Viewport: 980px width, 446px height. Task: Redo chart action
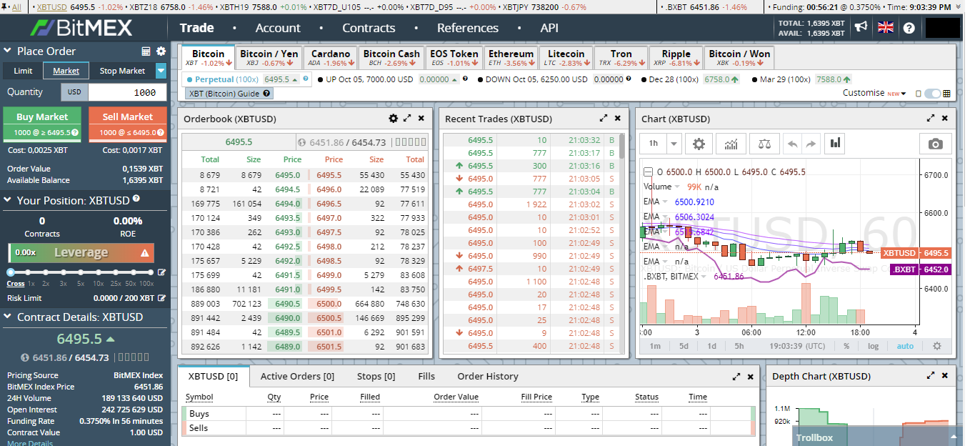click(x=810, y=144)
